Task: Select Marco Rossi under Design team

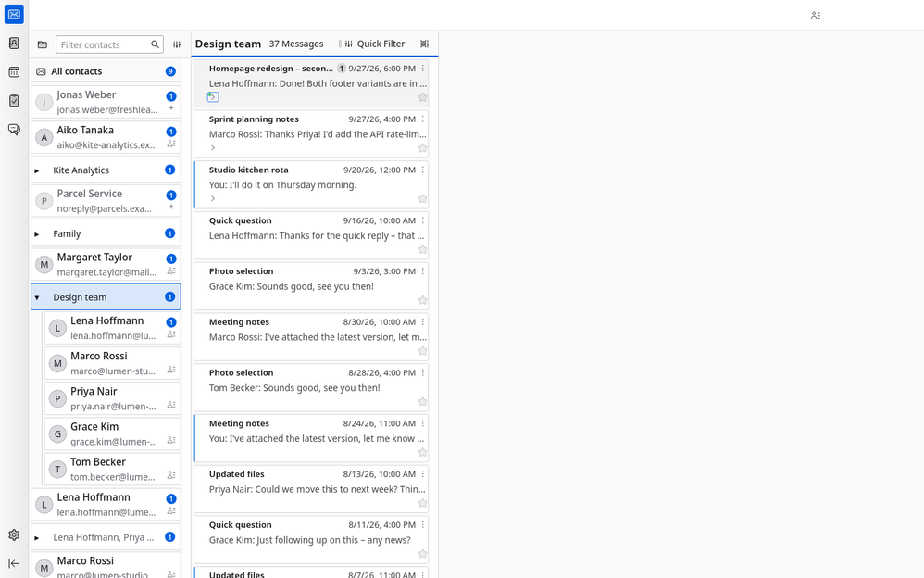Action: (113, 363)
